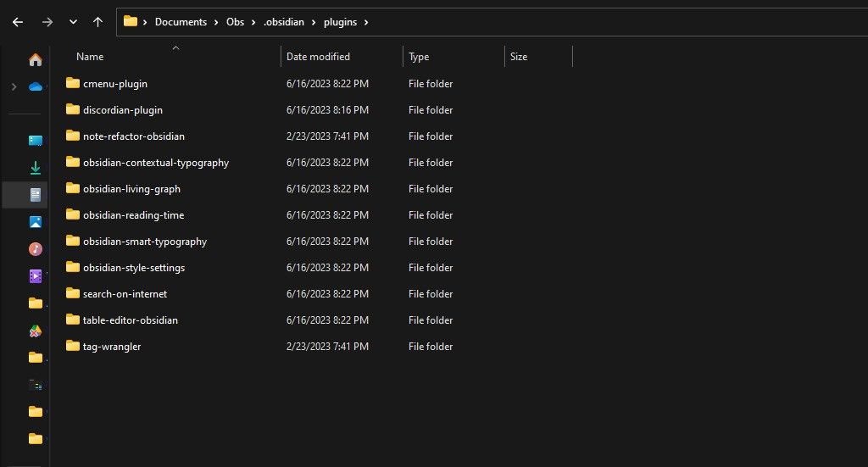
Task: Expand the chevron after plugins in breadcrumb
Action: tap(366, 22)
